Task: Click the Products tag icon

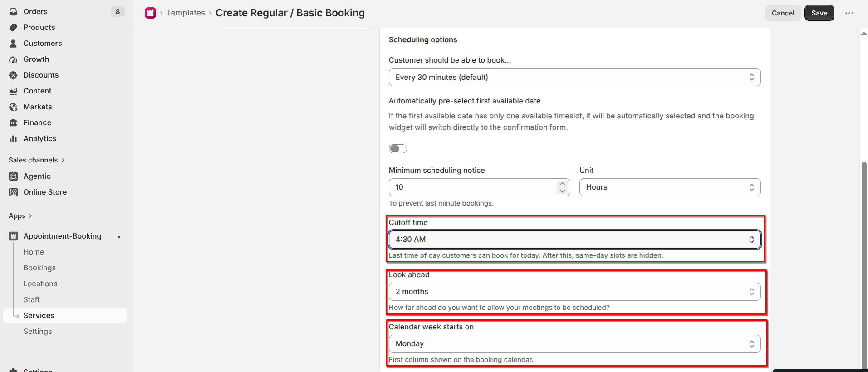Action: coord(13,27)
